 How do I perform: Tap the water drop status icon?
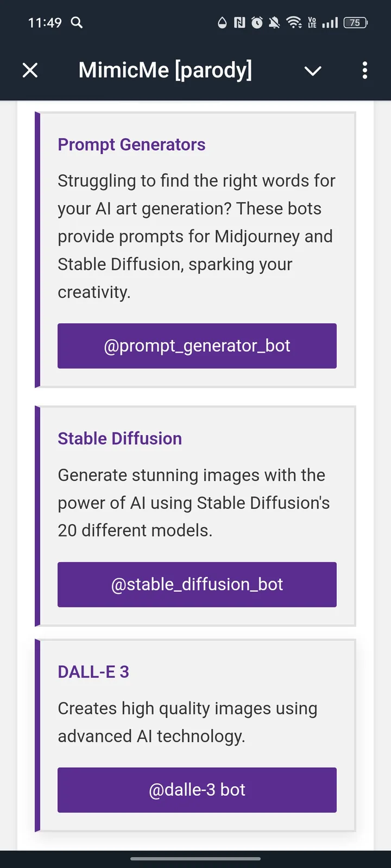coord(222,23)
